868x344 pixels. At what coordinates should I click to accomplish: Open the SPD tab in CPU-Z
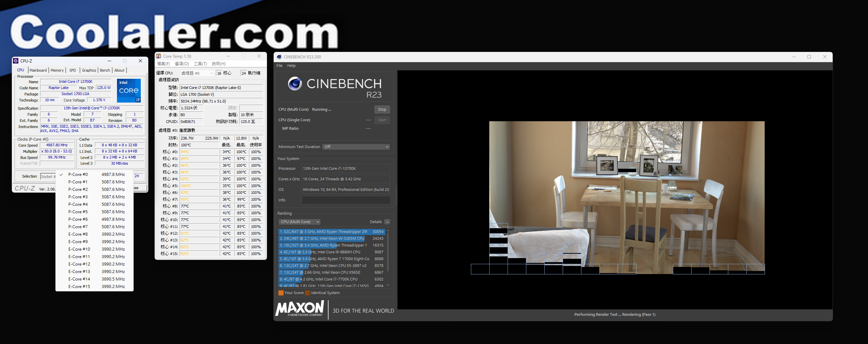tap(73, 70)
